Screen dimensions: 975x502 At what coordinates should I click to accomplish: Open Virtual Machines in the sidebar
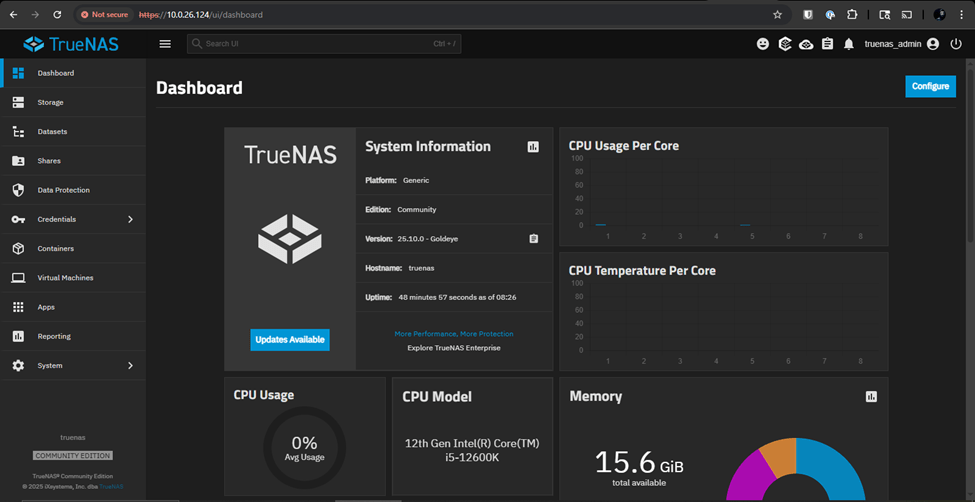(65, 278)
